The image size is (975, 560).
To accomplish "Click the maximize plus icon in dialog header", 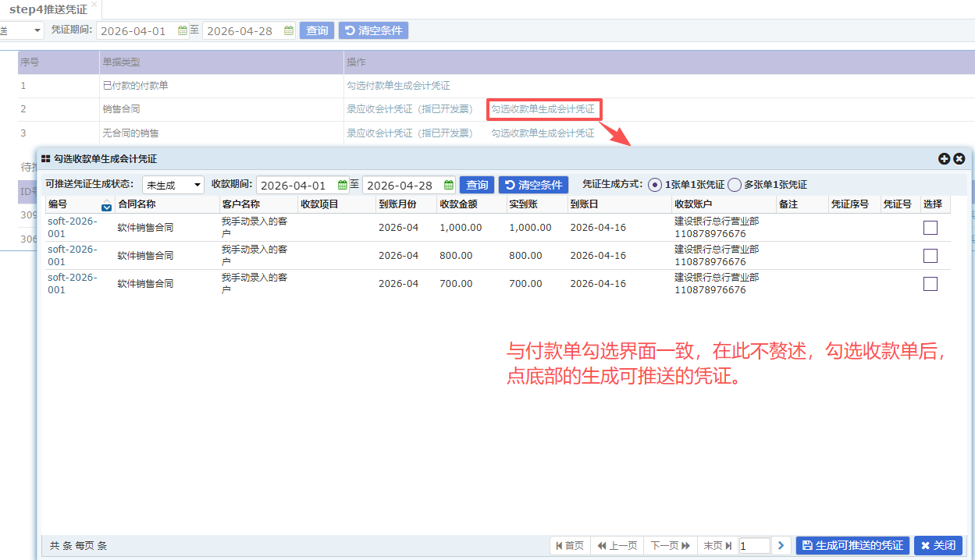I will click(944, 158).
